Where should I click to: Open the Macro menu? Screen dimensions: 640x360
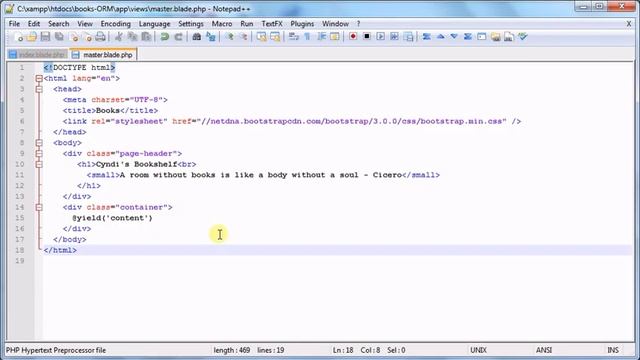coord(222,24)
